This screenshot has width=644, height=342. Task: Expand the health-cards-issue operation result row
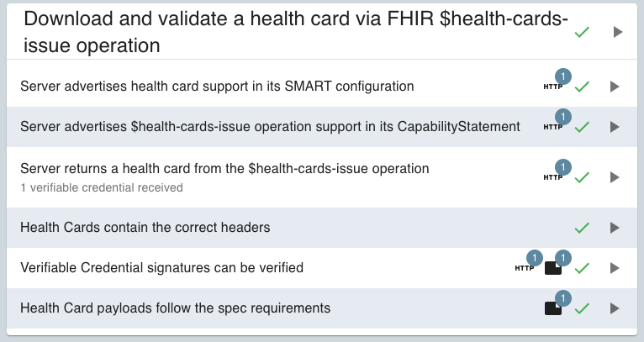[615, 177]
